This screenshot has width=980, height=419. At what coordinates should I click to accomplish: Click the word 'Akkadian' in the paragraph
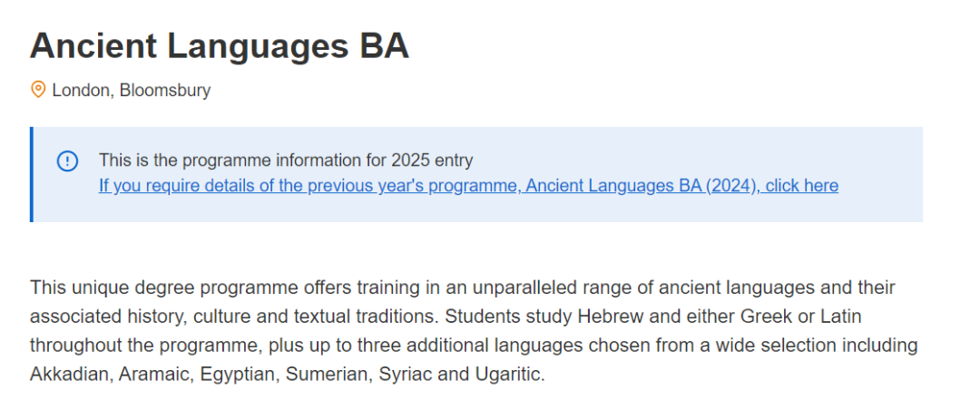70,375
